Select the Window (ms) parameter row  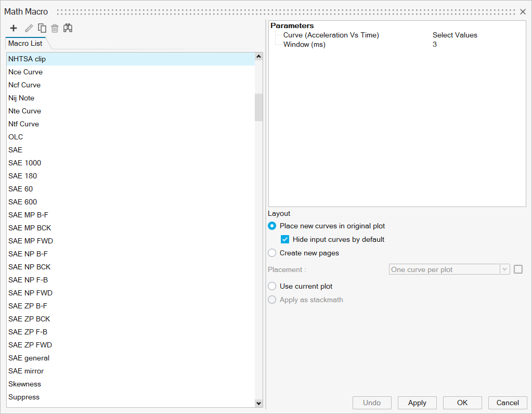[304, 44]
